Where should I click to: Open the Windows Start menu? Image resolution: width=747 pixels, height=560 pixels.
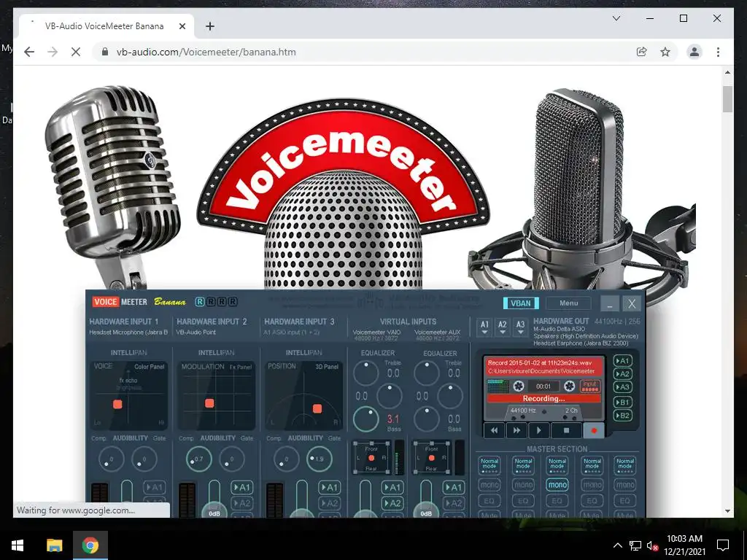(18, 545)
